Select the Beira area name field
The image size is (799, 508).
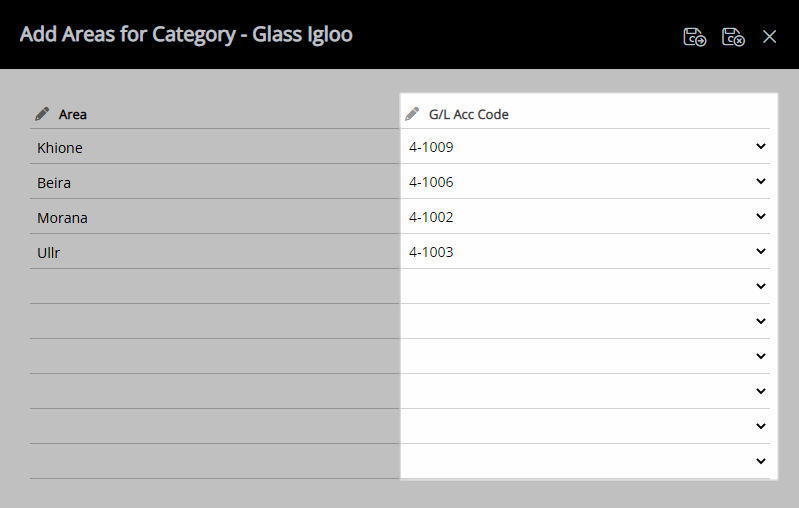(215, 181)
